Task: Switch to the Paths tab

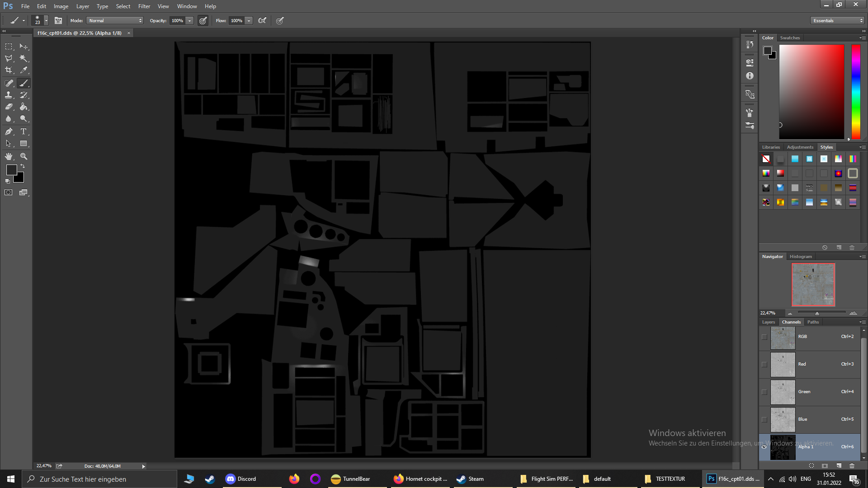Action: click(813, 322)
